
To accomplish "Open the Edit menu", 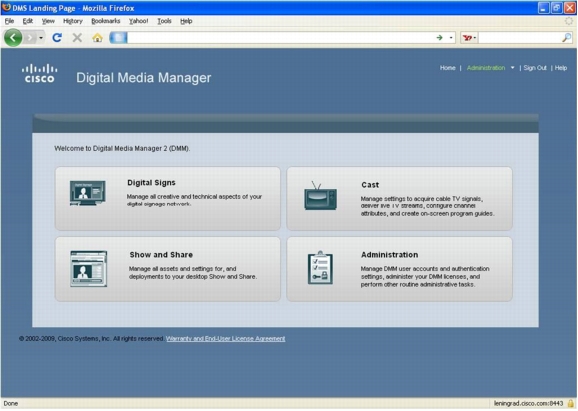I will [28, 21].
